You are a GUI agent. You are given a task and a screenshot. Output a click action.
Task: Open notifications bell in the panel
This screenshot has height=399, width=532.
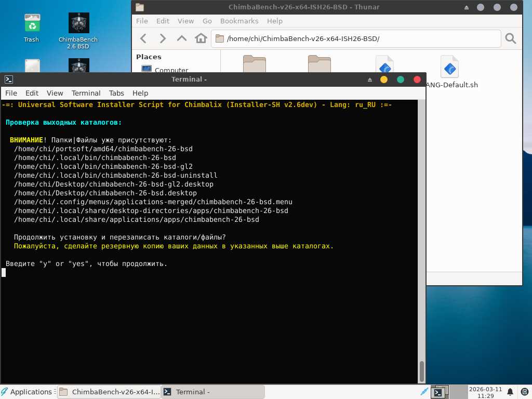coord(510,392)
